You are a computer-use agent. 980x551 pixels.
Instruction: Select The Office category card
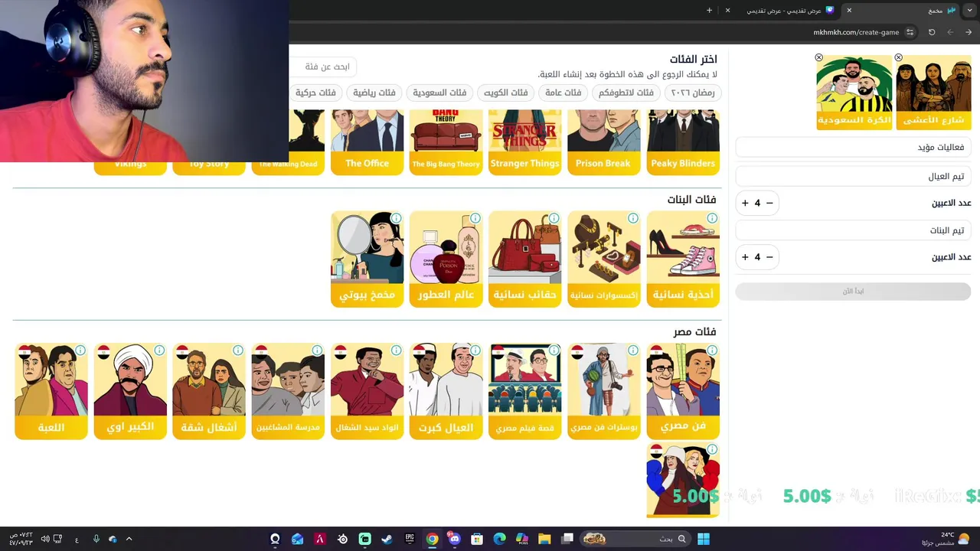(367, 142)
